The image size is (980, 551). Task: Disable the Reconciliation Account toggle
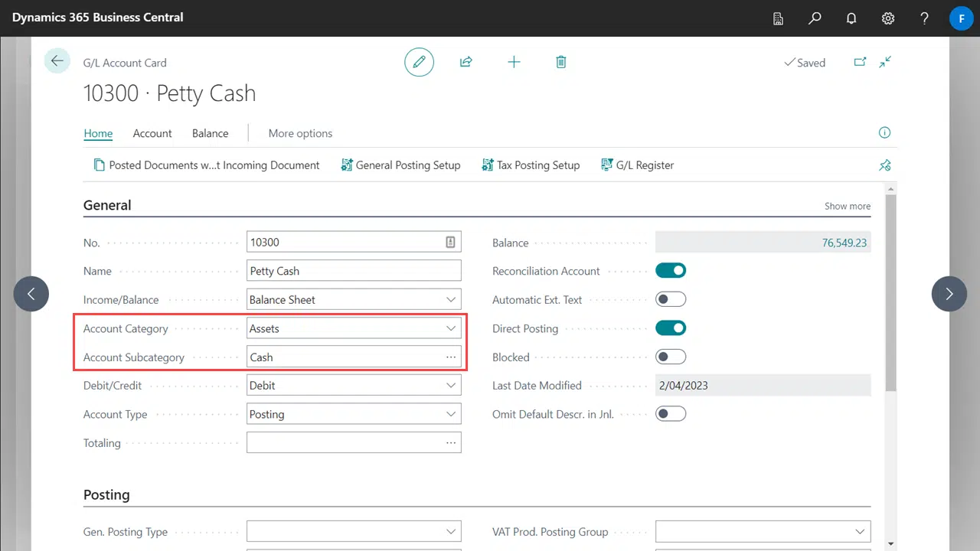[671, 271]
